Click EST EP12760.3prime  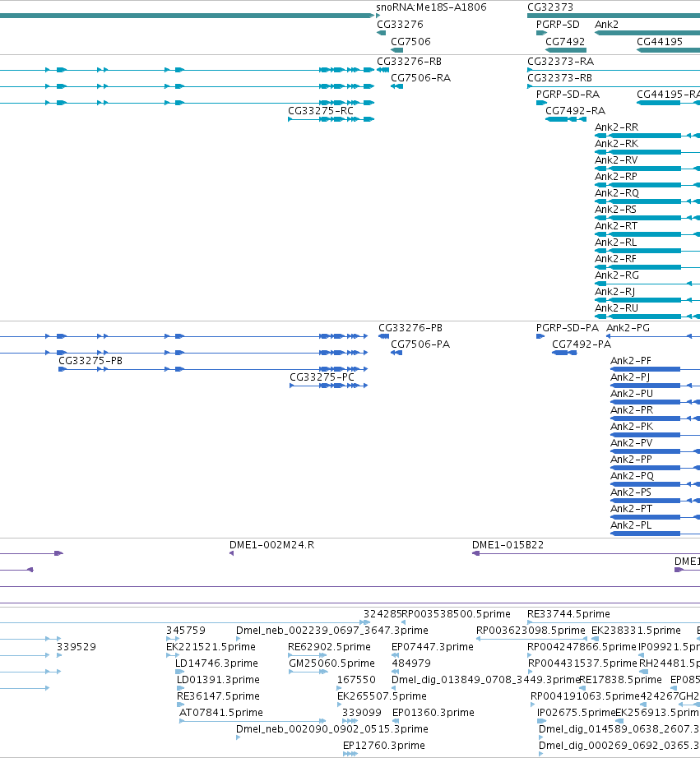pos(384,746)
